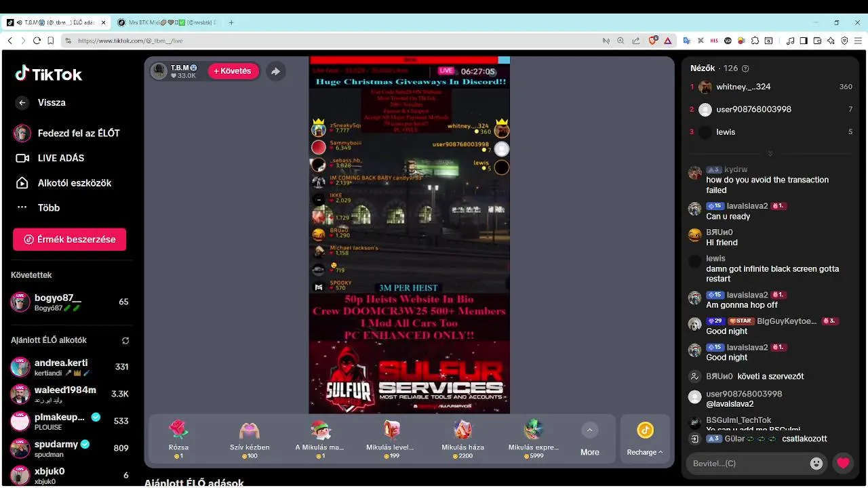Open the Recharge coins dropdown

(x=645, y=439)
